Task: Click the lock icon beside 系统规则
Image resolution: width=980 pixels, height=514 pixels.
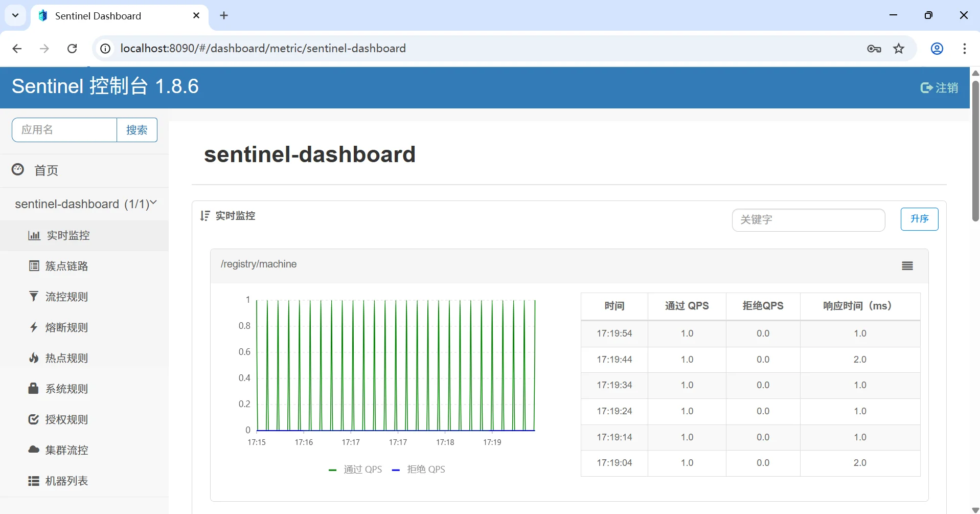Action: 34,389
